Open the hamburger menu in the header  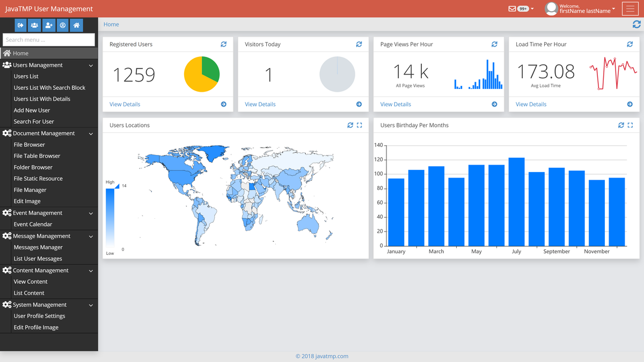(x=630, y=9)
